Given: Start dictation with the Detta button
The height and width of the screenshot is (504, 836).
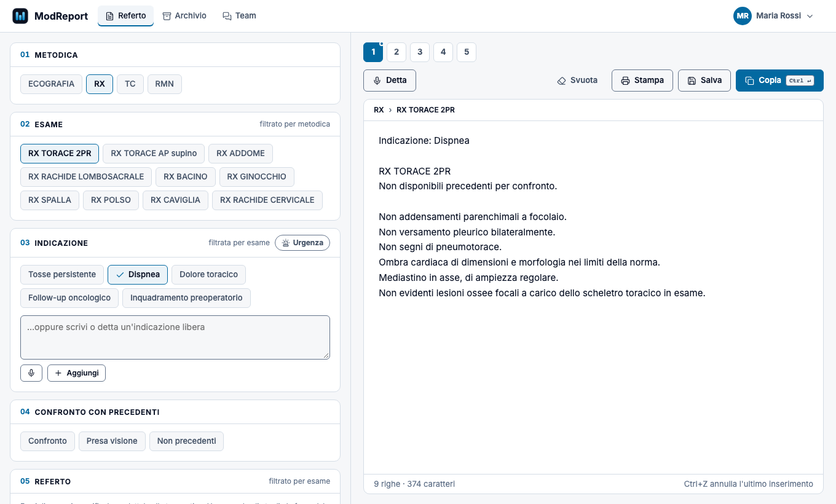Looking at the screenshot, I should click(390, 81).
